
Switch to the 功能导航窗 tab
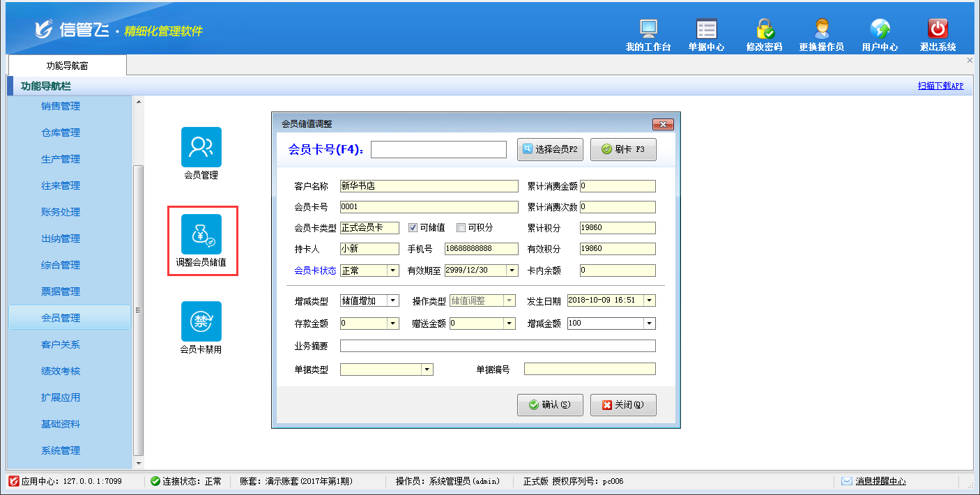pos(68,66)
